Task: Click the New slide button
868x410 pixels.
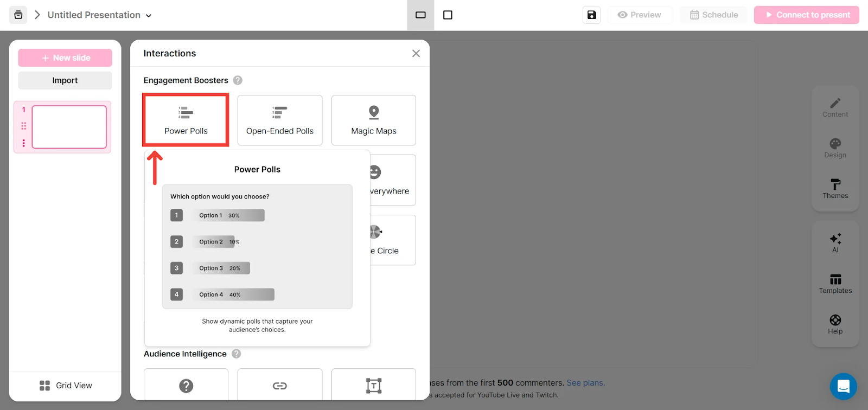Action: coord(65,58)
